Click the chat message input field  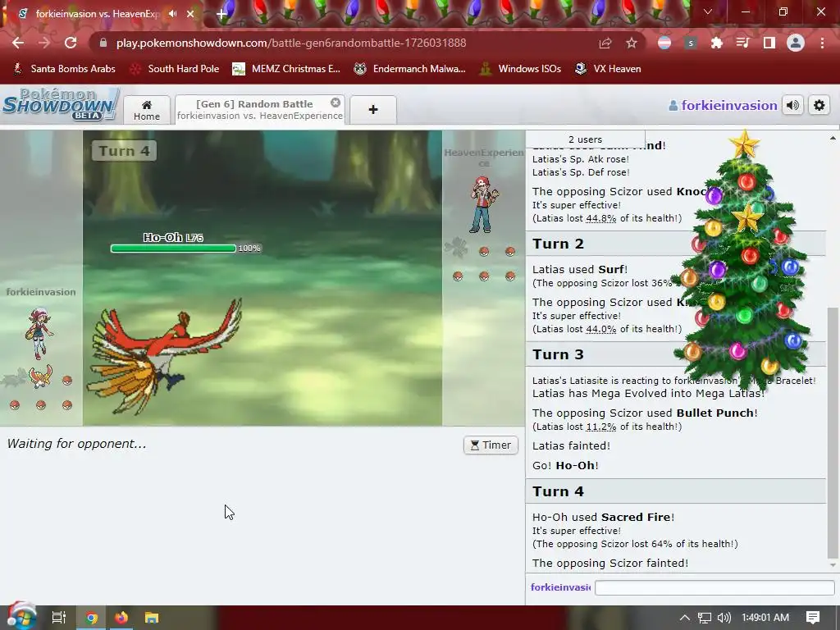[714, 587]
